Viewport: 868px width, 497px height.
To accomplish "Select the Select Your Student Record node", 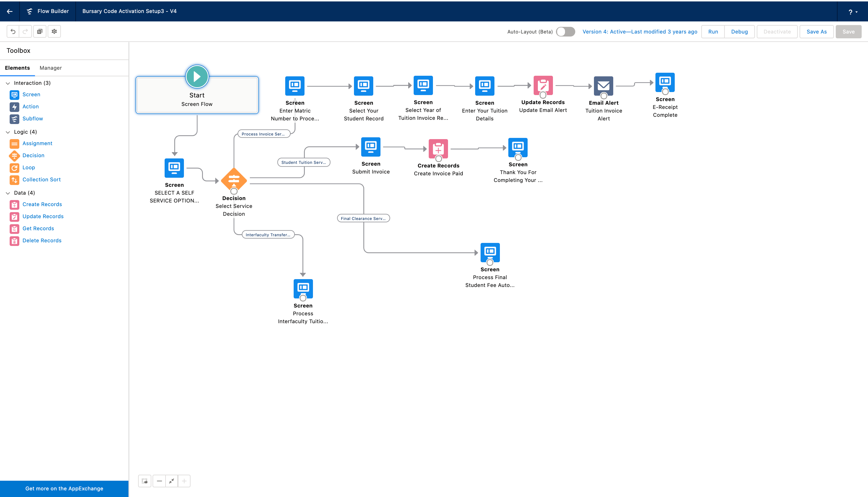I will [x=363, y=86].
